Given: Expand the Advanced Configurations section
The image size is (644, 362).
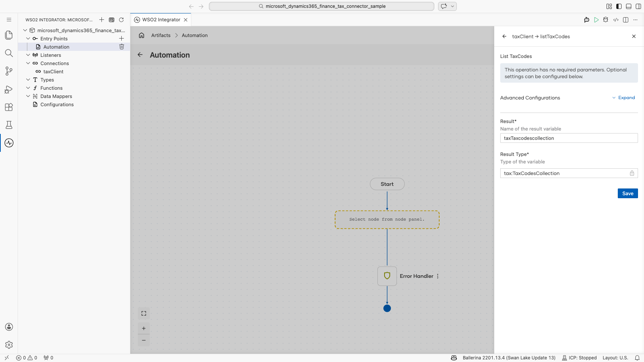Looking at the screenshot, I should (623, 98).
